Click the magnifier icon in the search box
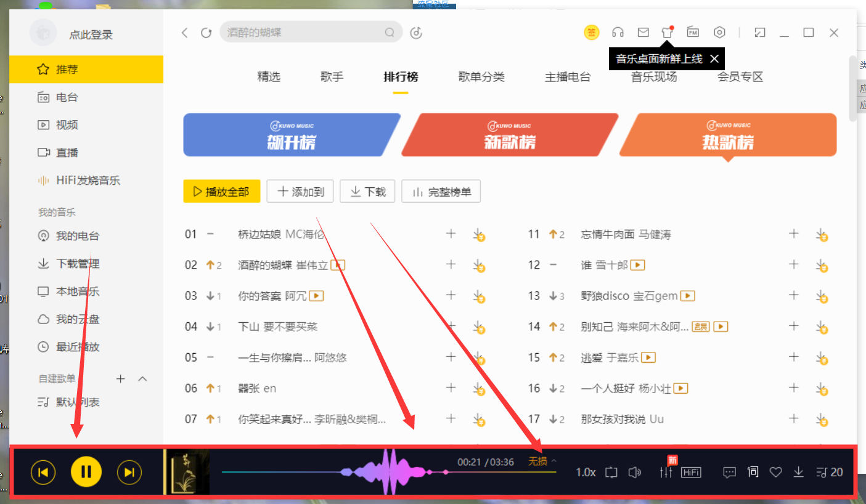This screenshot has width=866, height=504. point(390,33)
